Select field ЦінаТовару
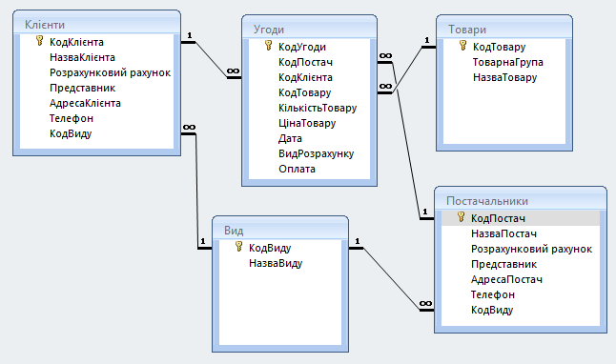Screen dimensions: 616x364 pos(307,123)
